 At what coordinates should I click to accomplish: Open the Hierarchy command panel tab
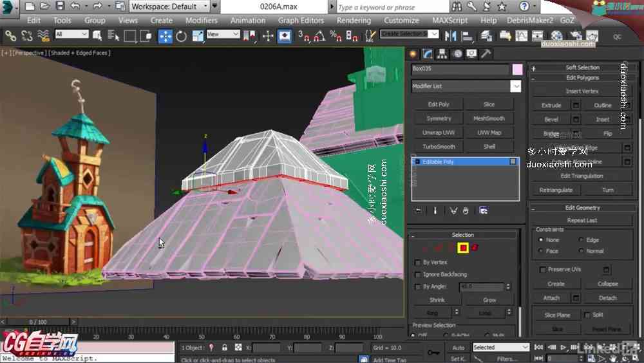[442, 54]
